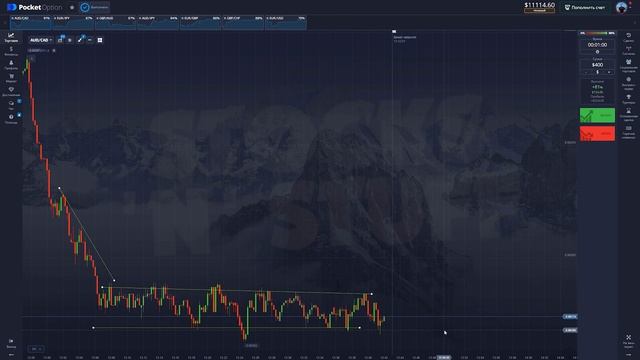Increase the trade amount with plus button
The height and width of the screenshot is (360, 640).
pyautogui.click(x=609, y=72)
